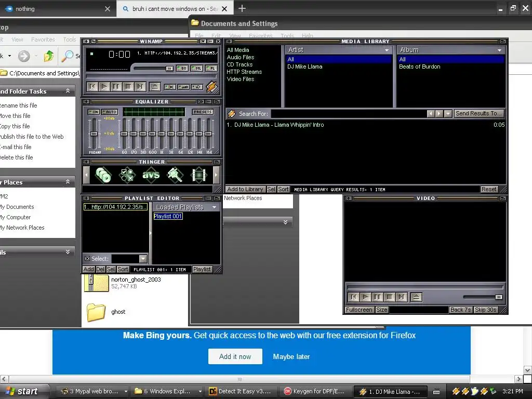The image size is (532, 399).
Task: Click Add to Library button
Action: [x=245, y=189]
